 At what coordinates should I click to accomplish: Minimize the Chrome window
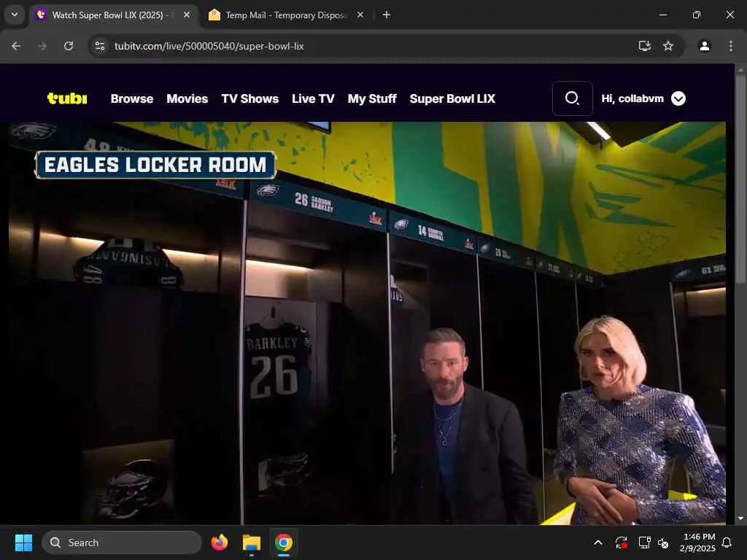pyautogui.click(x=663, y=15)
